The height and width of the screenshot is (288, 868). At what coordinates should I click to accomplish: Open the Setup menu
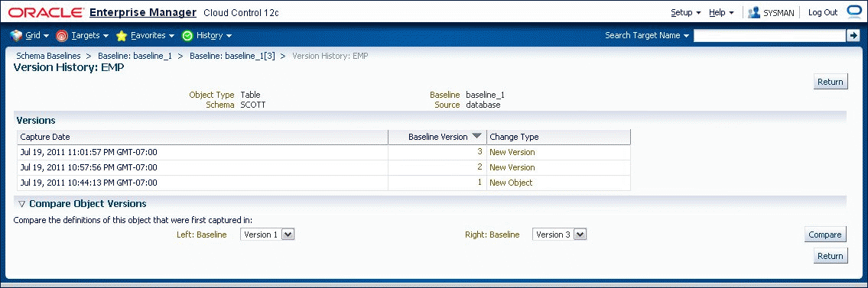[x=686, y=12]
